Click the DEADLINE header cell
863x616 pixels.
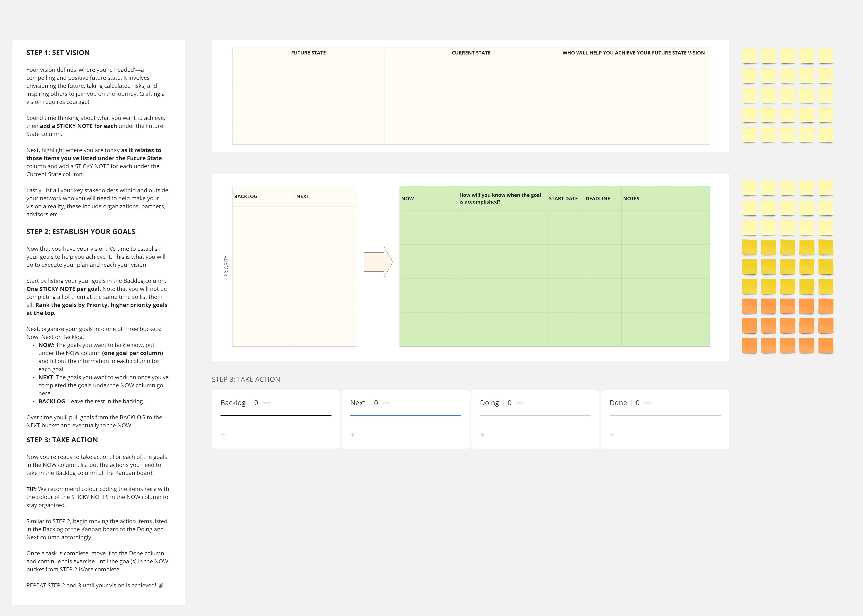coord(602,198)
